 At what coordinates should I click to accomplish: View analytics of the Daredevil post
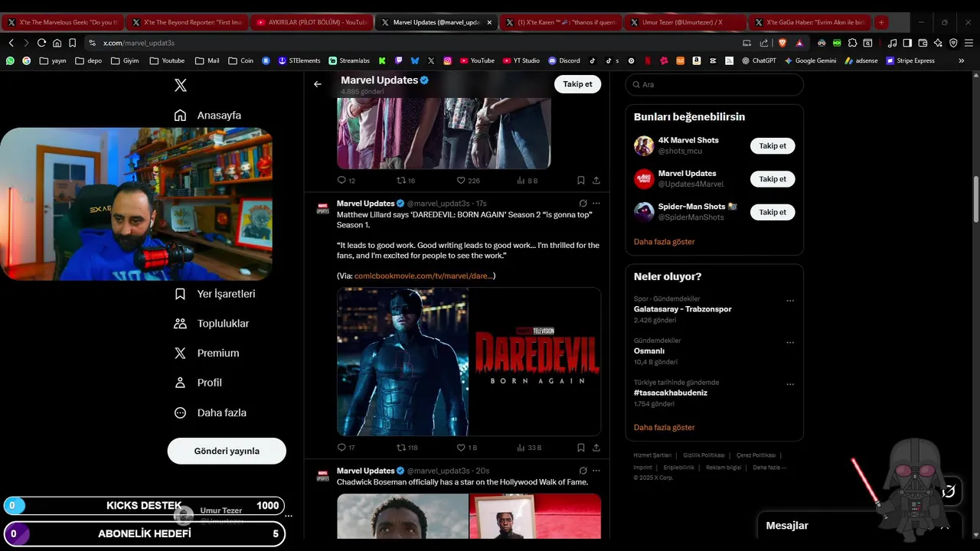pos(529,448)
